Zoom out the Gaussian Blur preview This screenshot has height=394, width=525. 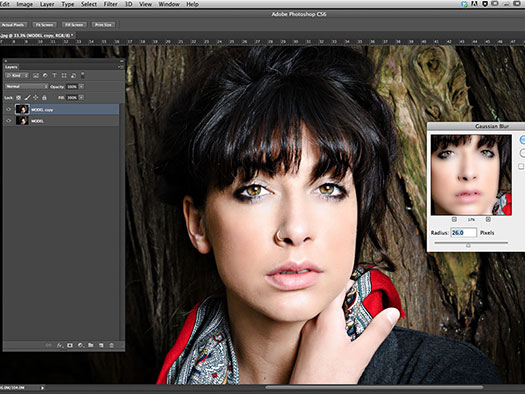[454, 219]
